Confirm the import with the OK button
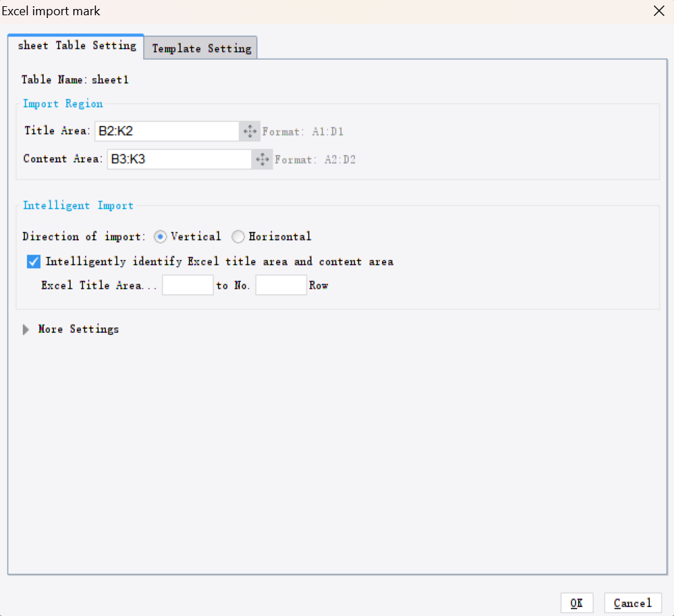The width and height of the screenshot is (674, 616). click(577, 603)
